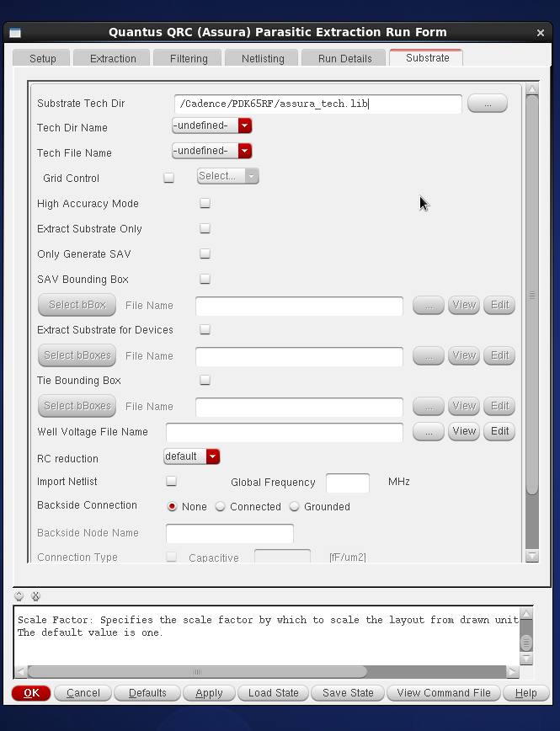View the Well Voltage file
Image resolution: width=560 pixels, height=731 pixels.
464,431
